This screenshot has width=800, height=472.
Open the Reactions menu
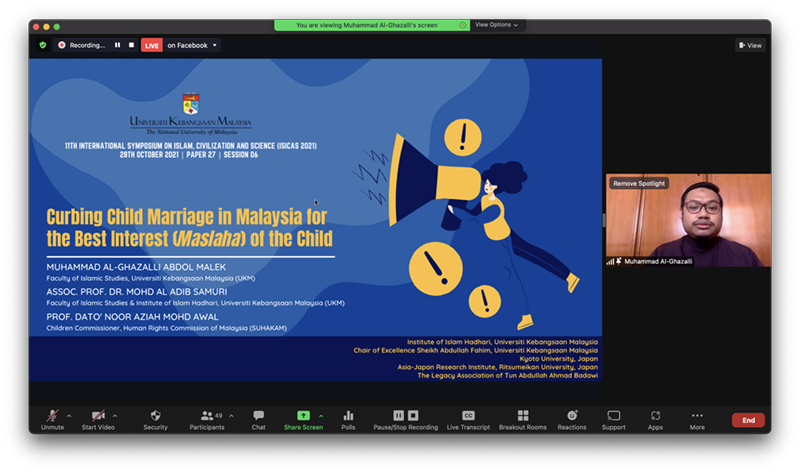coord(572,417)
